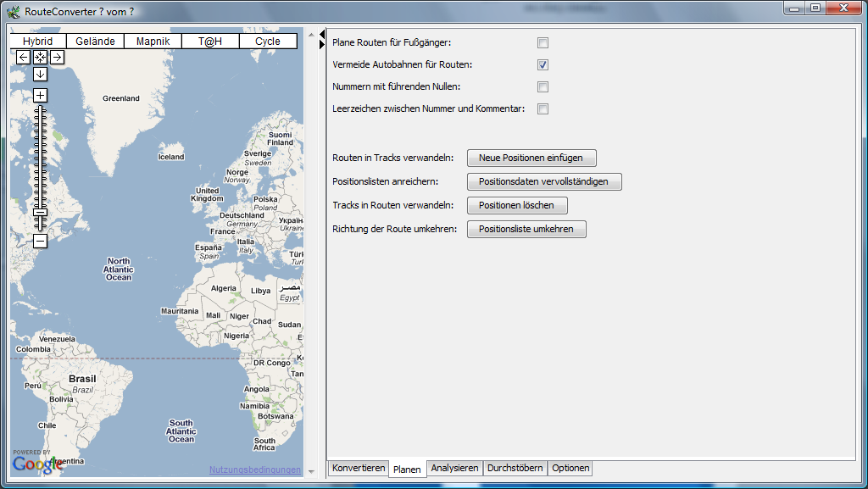Enable Plane Routen für Fußgänger checkbox

pyautogui.click(x=542, y=42)
